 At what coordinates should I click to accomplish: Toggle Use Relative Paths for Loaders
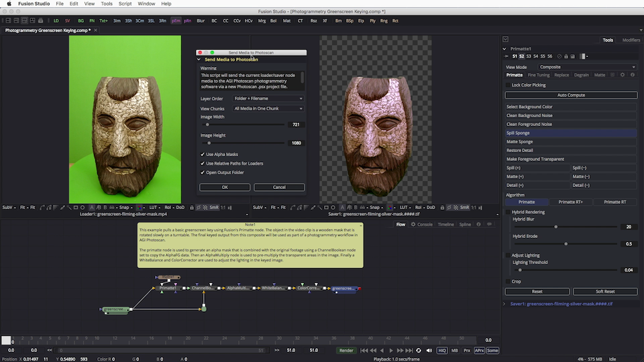[203, 164]
